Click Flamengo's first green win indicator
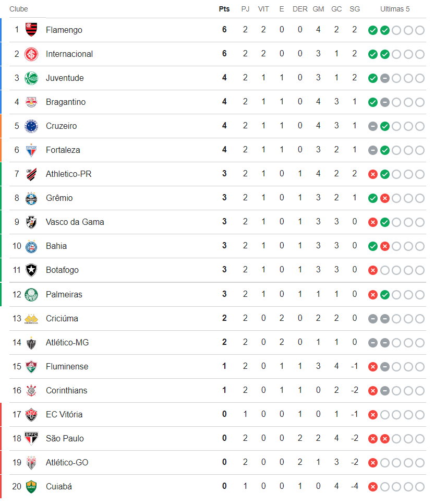This screenshot has width=435, height=504. (372, 30)
